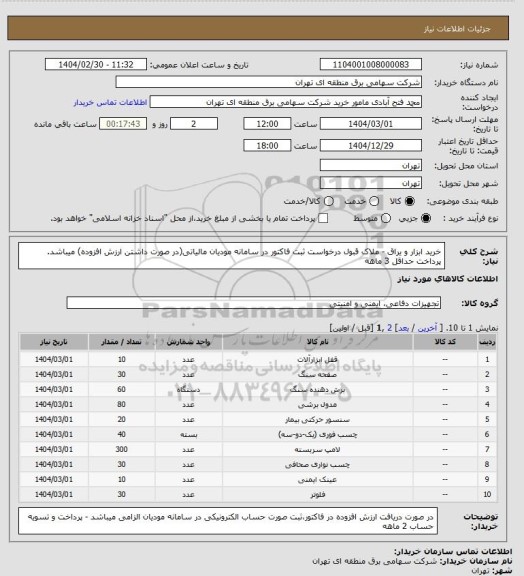Viewport: 524px width, 576px height.
Task: Click the delivery city field تهران
Action: tap(371, 183)
